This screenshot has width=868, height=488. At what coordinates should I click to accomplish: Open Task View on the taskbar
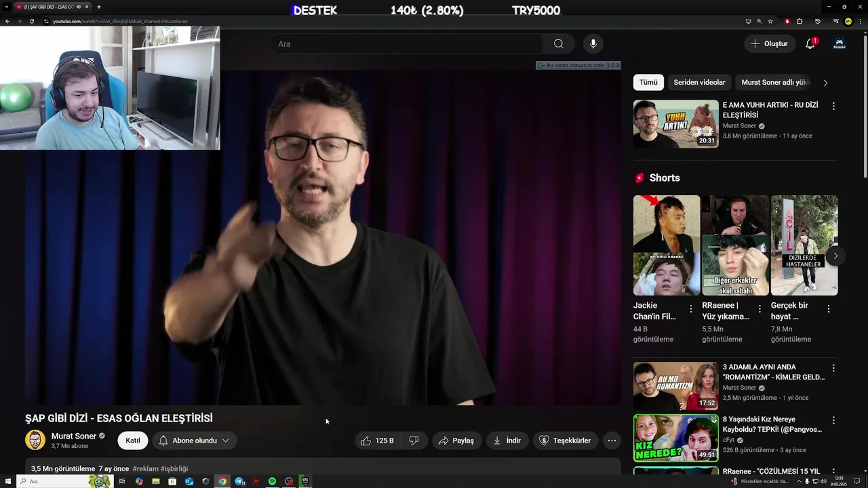[x=122, y=481]
